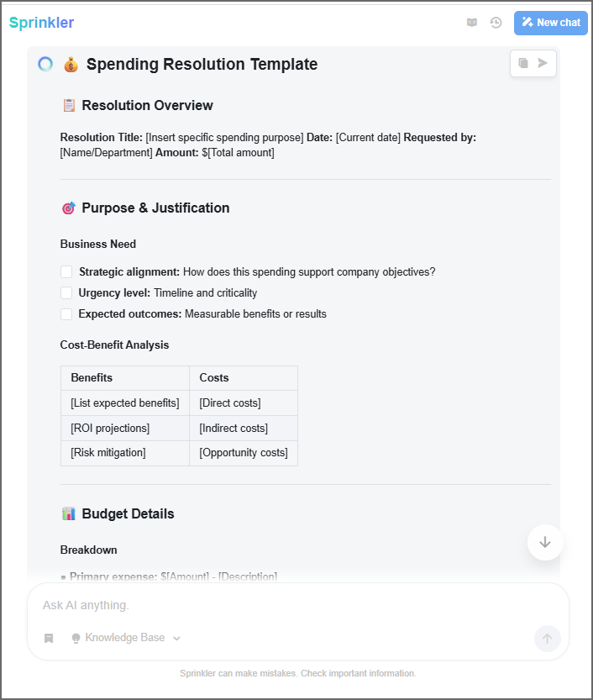
Task: Click the Costs table header cell
Action: pos(243,378)
